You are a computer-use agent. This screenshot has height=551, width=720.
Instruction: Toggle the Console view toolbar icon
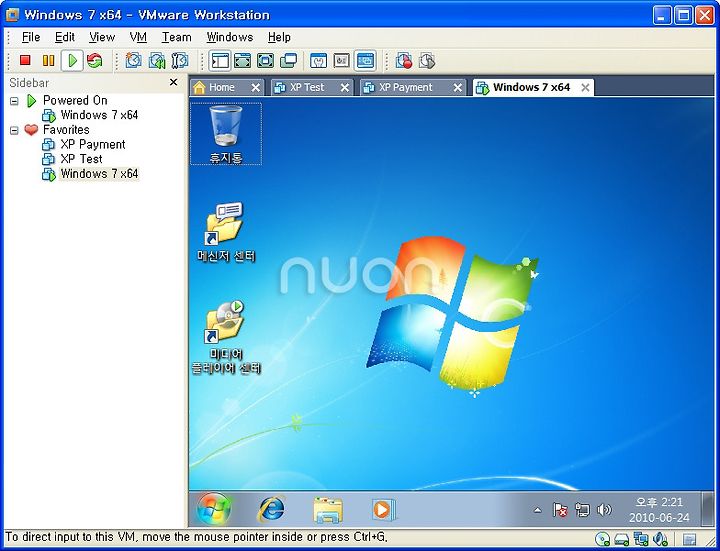click(x=366, y=60)
